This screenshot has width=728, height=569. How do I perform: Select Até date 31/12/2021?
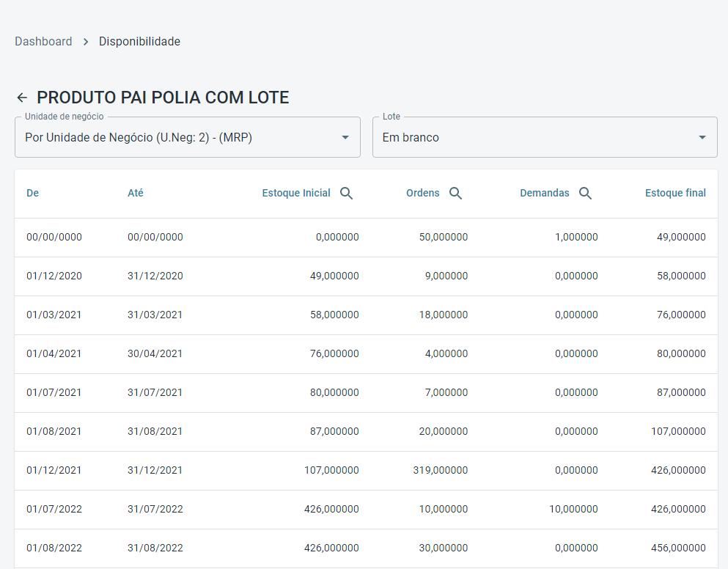click(155, 471)
